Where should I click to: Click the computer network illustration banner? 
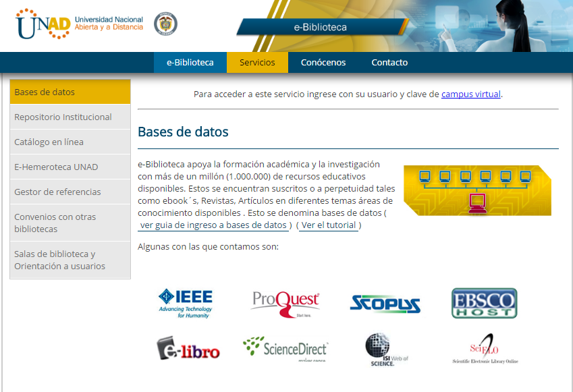coord(477,190)
